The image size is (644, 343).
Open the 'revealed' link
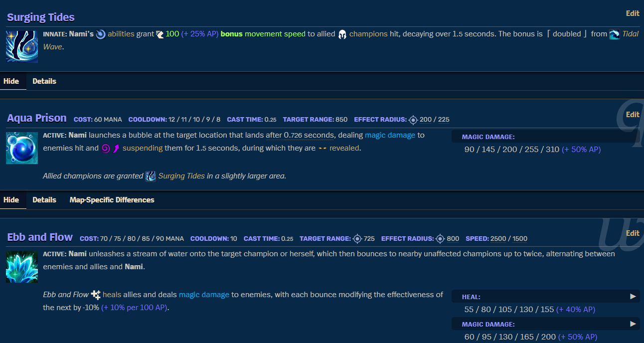click(x=344, y=148)
